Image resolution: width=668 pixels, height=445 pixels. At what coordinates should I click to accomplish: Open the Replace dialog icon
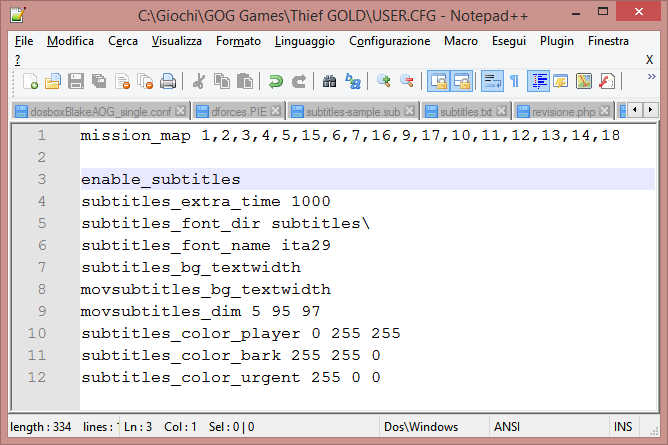tap(353, 81)
